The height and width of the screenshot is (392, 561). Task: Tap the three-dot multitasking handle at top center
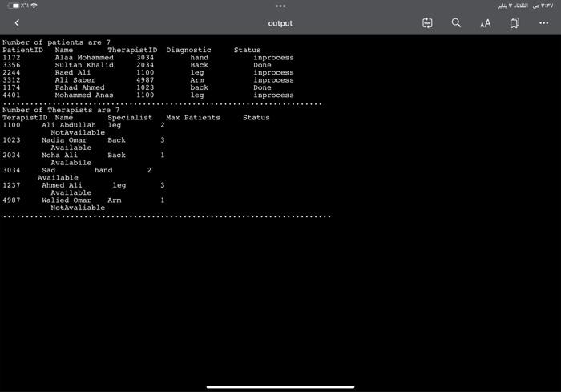[x=280, y=6]
